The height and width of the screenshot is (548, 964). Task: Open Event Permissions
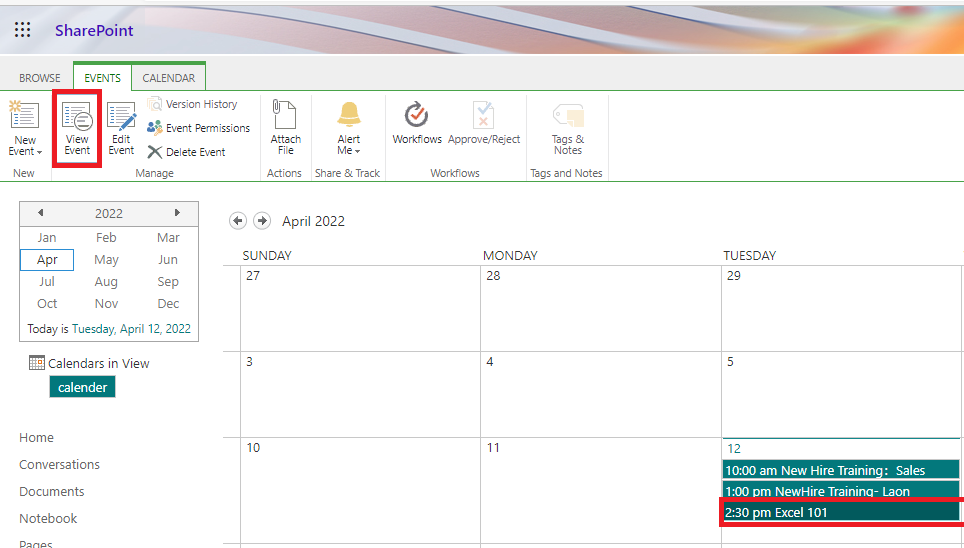tap(199, 128)
